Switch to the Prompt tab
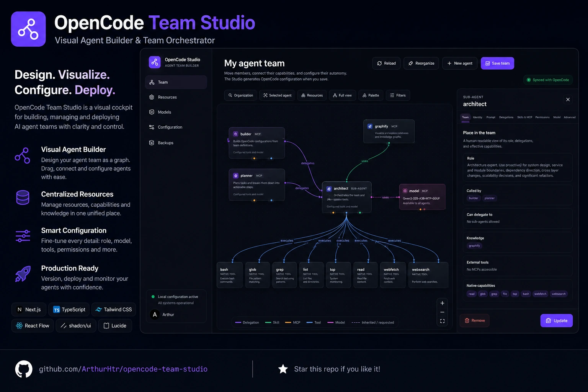588x392 pixels. [491, 117]
